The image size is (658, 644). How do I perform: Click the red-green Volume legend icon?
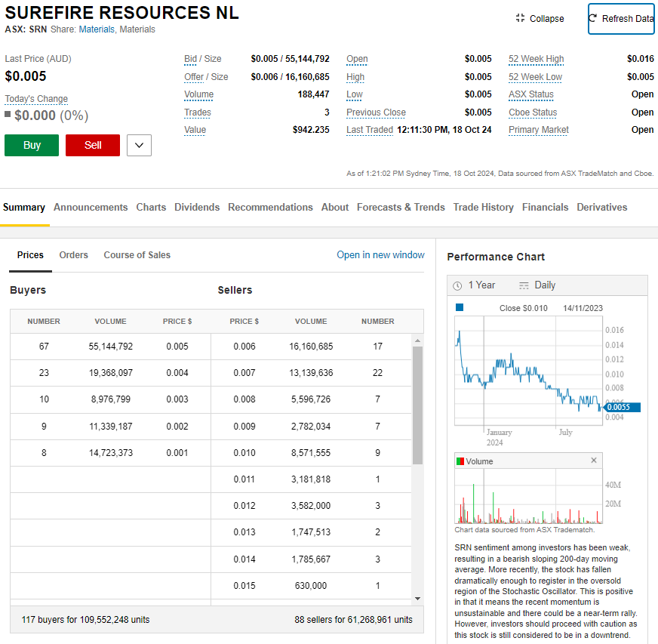click(x=460, y=461)
